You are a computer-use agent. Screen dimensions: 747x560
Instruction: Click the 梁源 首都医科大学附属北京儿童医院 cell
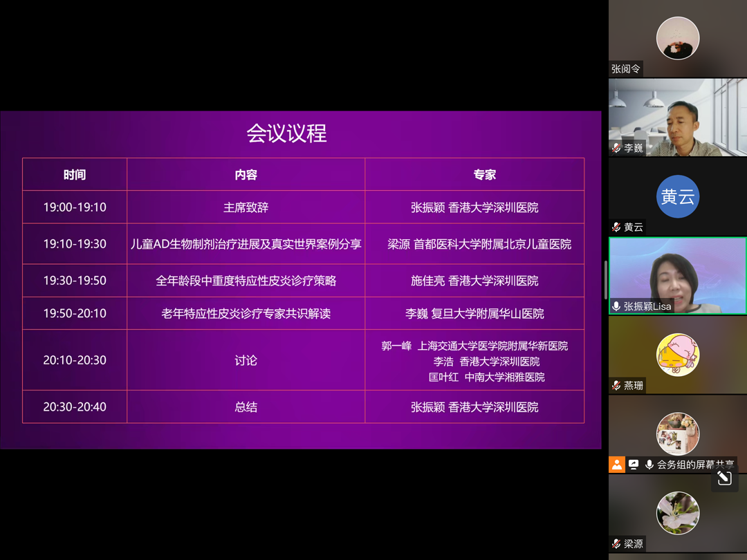pos(474,244)
